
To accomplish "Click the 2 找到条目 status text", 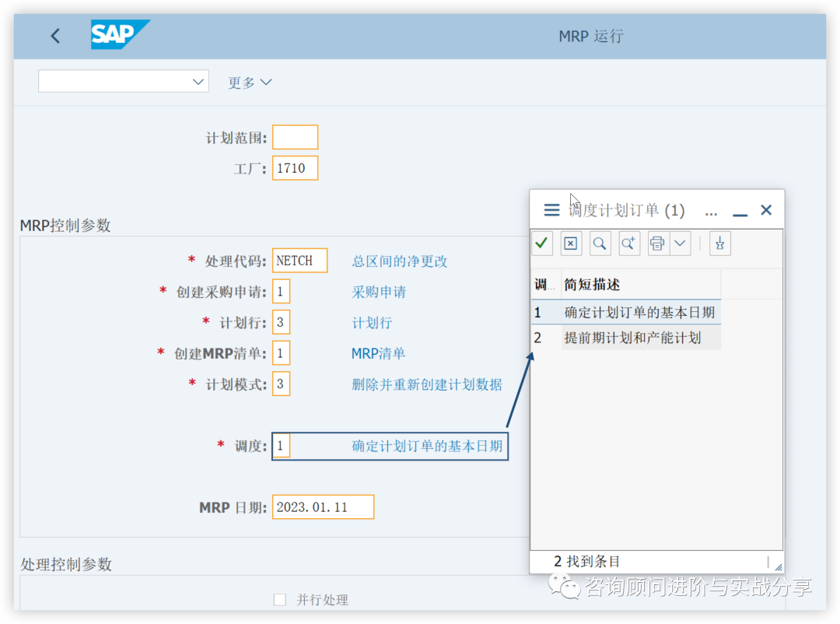I will (x=586, y=561).
